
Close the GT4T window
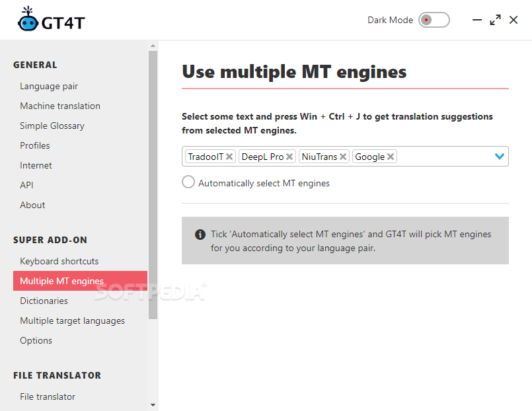point(513,20)
